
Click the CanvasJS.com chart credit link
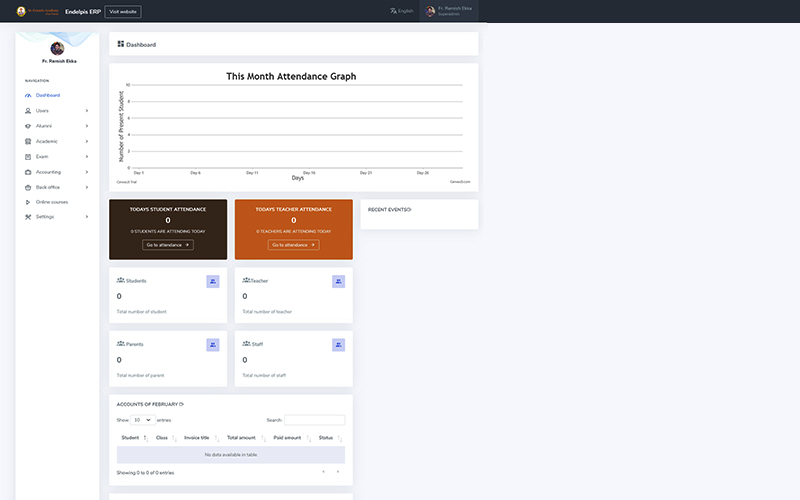pos(460,182)
